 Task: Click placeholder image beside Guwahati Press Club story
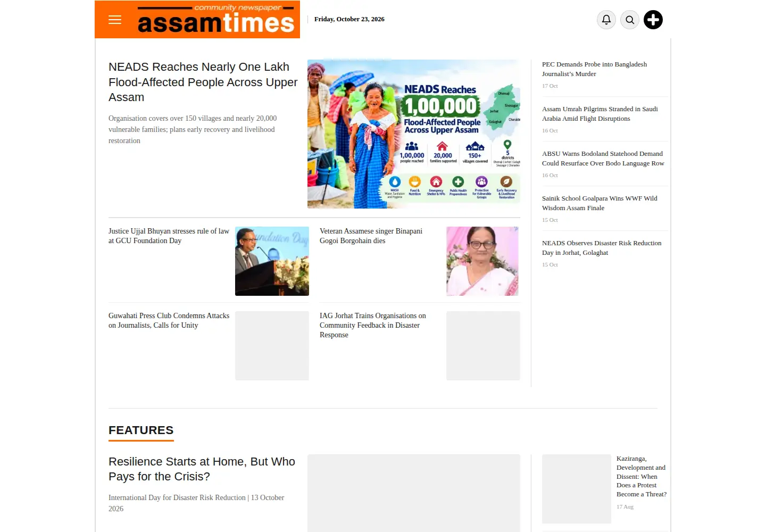pyautogui.click(x=272, y=346)
